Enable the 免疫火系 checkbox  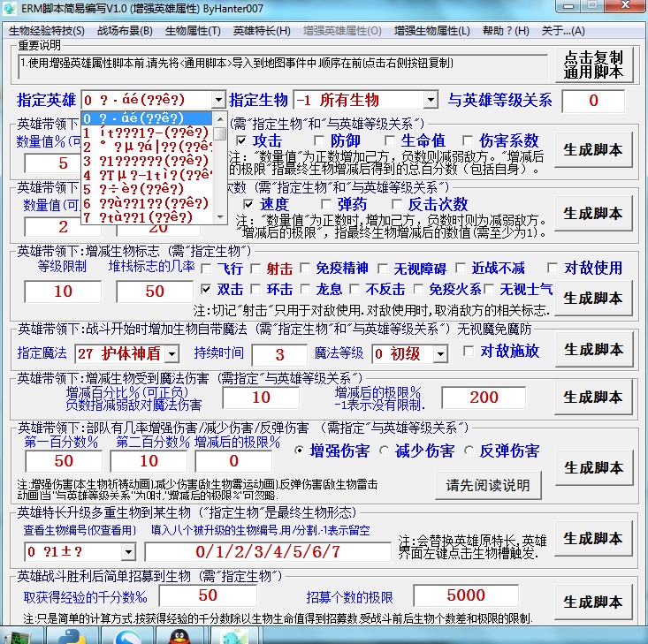click(418, 289)
